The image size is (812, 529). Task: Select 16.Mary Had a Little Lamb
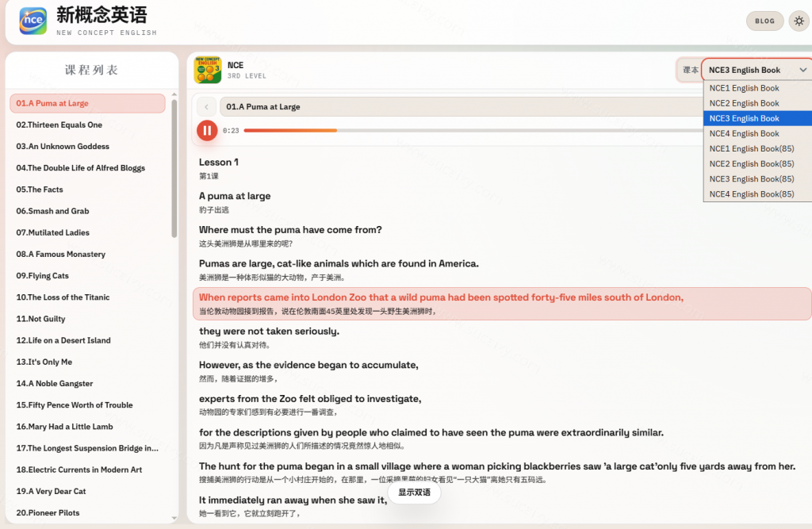pyautogui.click(x=87, y=427)
